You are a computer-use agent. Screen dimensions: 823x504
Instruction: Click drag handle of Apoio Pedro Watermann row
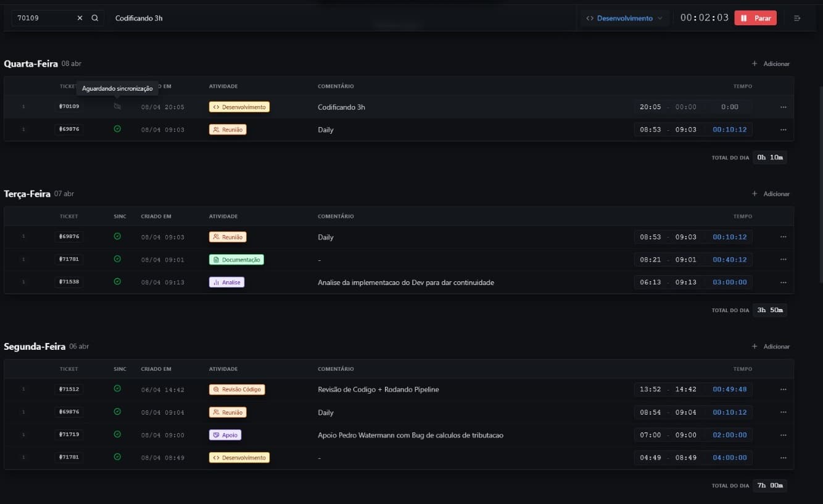pos(23,435)
